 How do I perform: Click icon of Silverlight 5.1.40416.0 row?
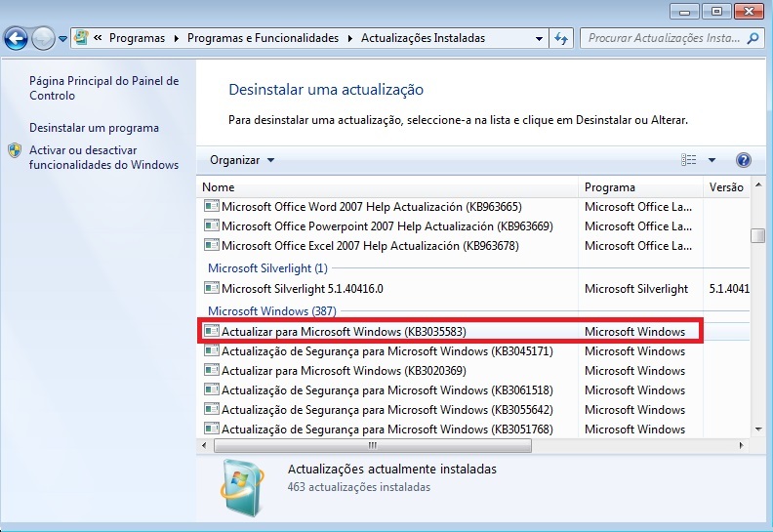coord(212,287)
